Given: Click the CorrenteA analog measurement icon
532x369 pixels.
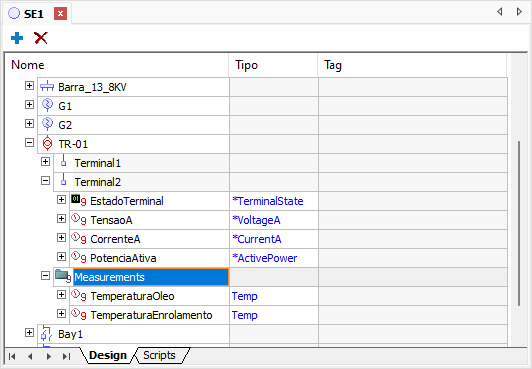Looking at the screenshot, I should coord(78,238).
